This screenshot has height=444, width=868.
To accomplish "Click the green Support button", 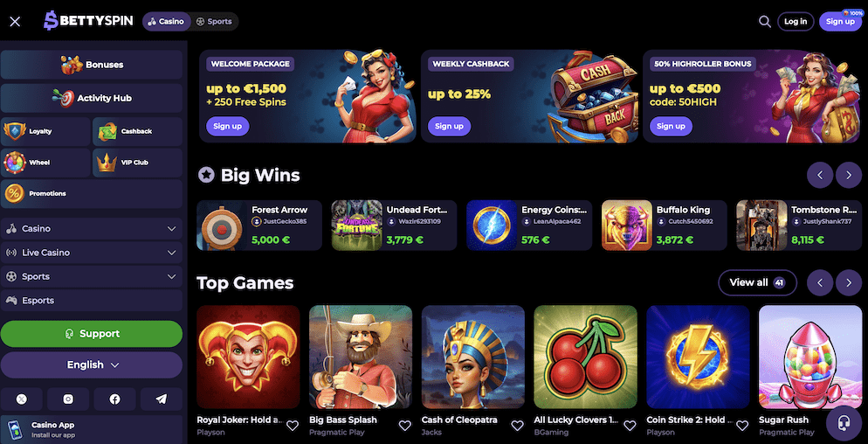I will (92, 334).
